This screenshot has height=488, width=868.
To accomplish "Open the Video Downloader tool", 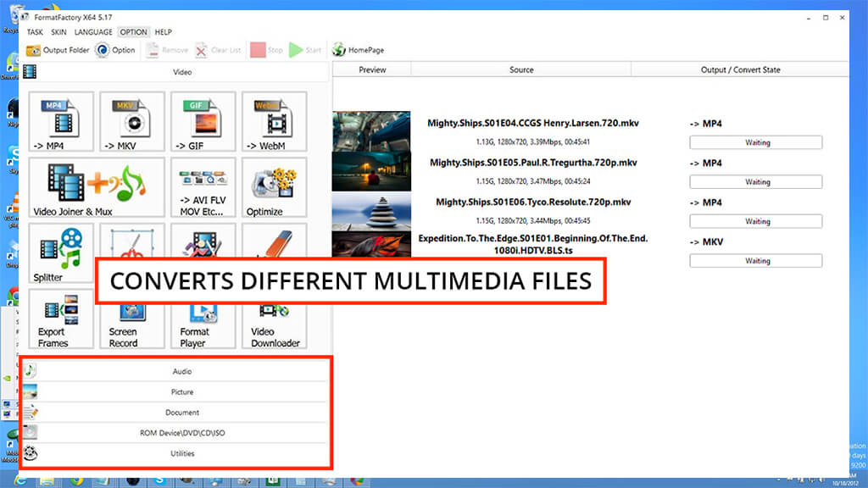I will 274,326.
